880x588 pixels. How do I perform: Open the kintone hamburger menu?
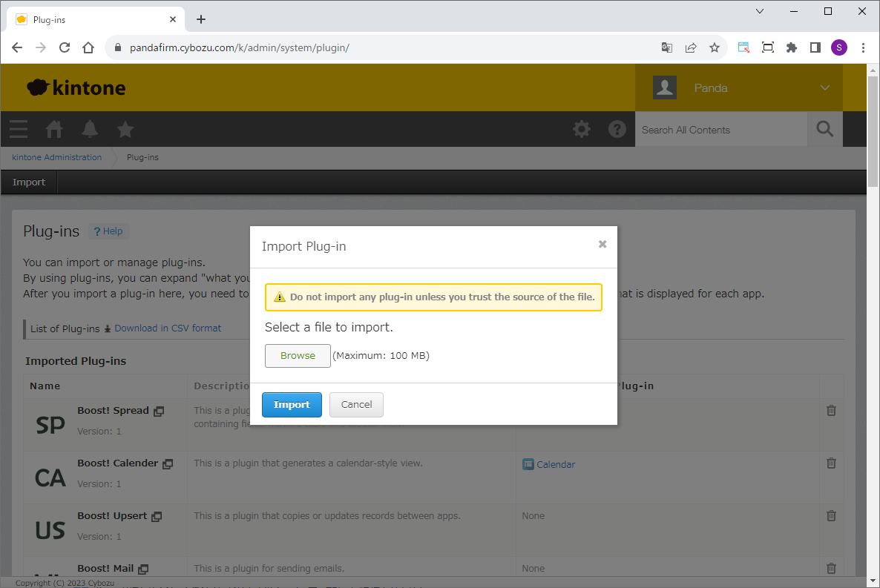[19, 129]
